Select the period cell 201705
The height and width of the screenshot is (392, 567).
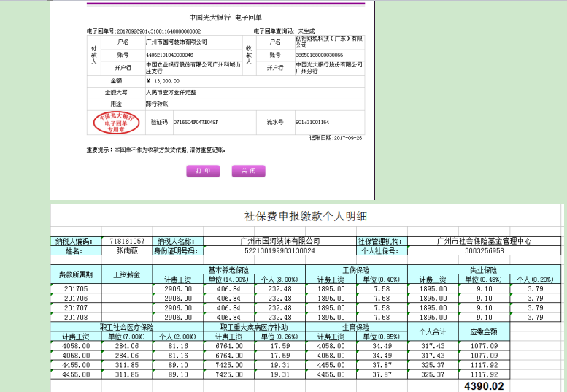click(76, 288)
